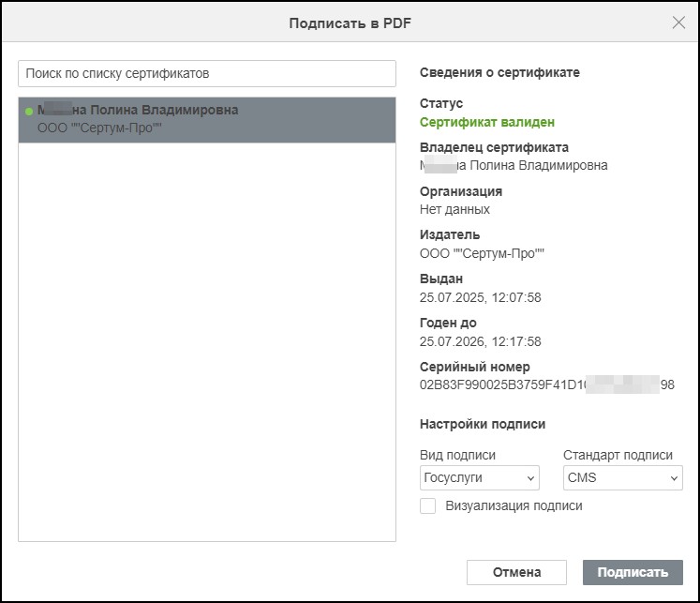700x603 pixels.
Task: Click the expiry date 25.07.2026, 12:17:58
Action: (x=481, y=341)
